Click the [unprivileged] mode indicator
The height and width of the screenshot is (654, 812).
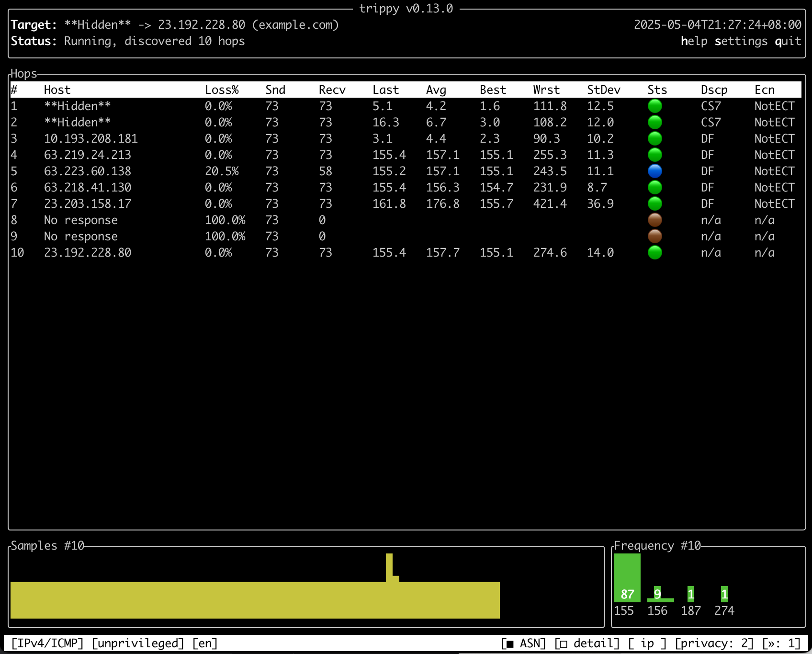click(x=138, y=643)
